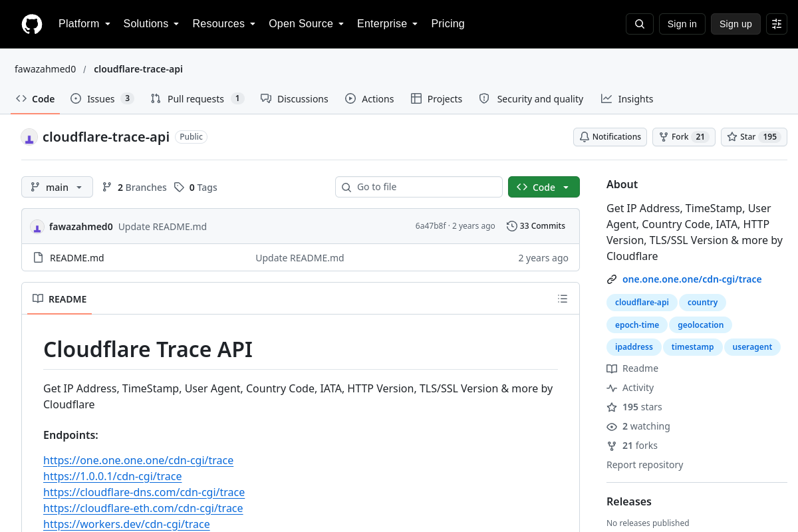Select the ipaddress topic tag
Viewport: 798px width, 532px height.
tap(634, 346)
